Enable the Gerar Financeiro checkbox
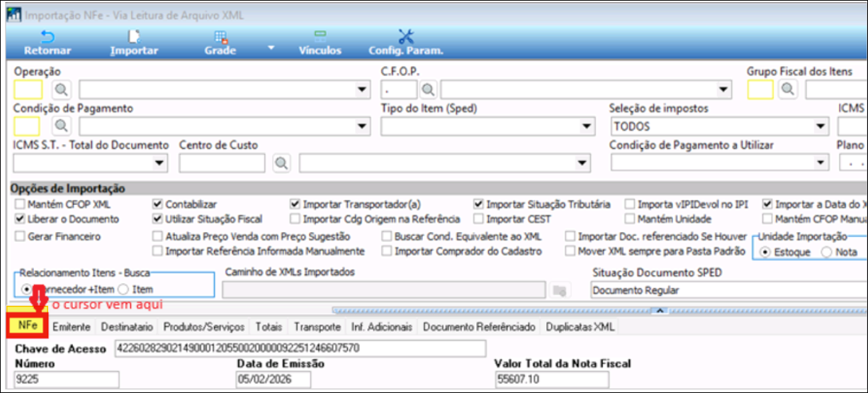 pyautogui.click(x=20, y=237)
